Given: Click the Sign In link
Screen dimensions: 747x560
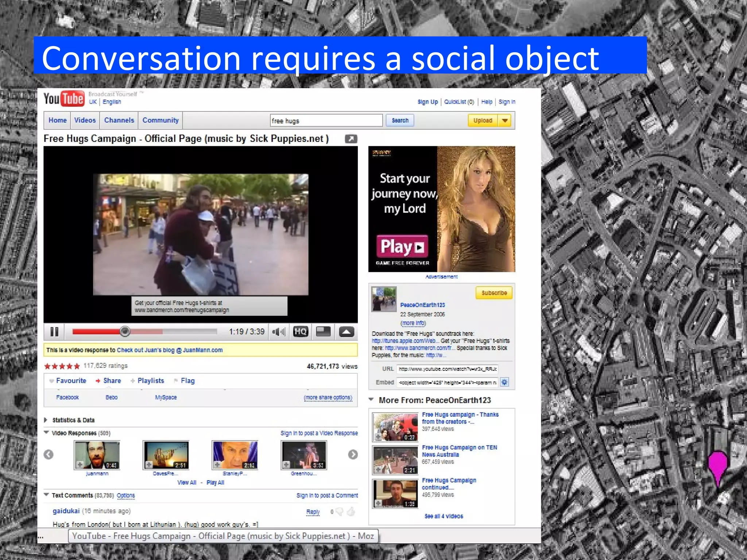Looking at the screenshot, I should (507, 102).
